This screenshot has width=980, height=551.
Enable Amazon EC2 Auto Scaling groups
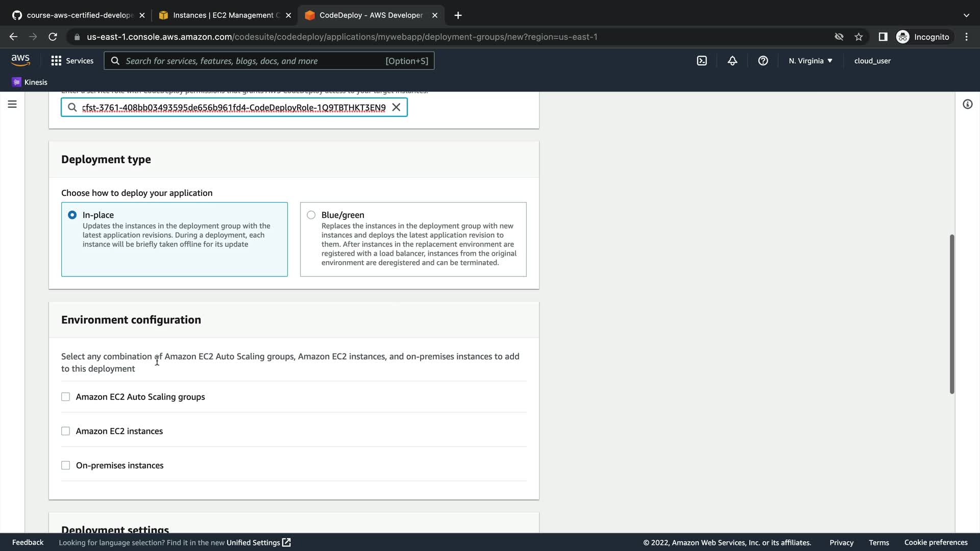[65, 397]
